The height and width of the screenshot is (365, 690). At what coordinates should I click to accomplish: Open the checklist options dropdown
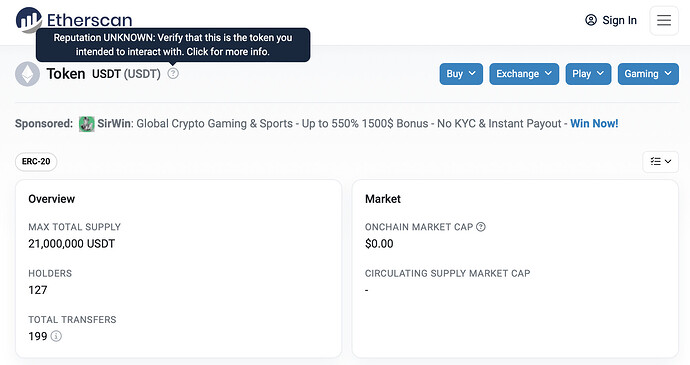661,162
